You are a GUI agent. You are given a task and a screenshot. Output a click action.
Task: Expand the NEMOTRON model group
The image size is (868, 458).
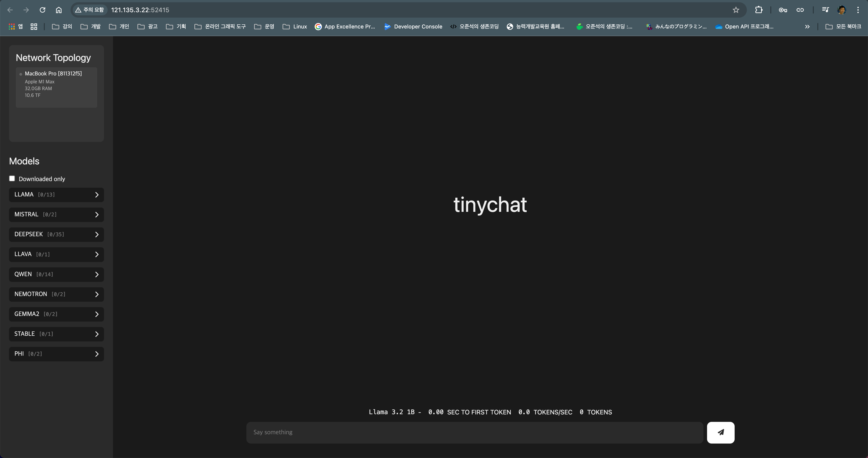pos(56,294)
